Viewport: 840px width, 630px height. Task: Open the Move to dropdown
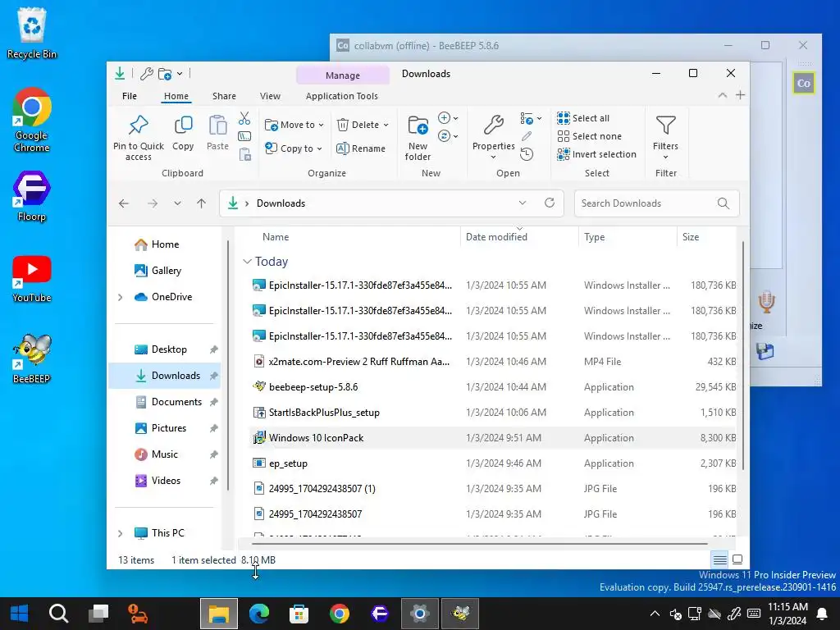click(x=294, y=125)
